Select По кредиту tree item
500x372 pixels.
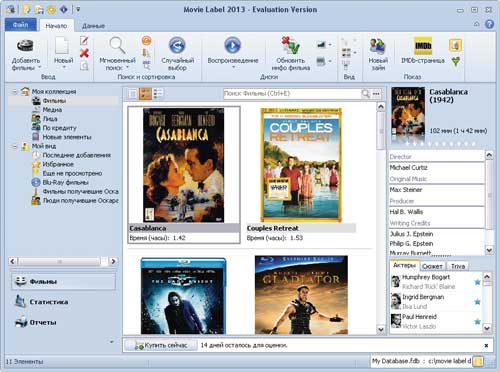point(59,128)
